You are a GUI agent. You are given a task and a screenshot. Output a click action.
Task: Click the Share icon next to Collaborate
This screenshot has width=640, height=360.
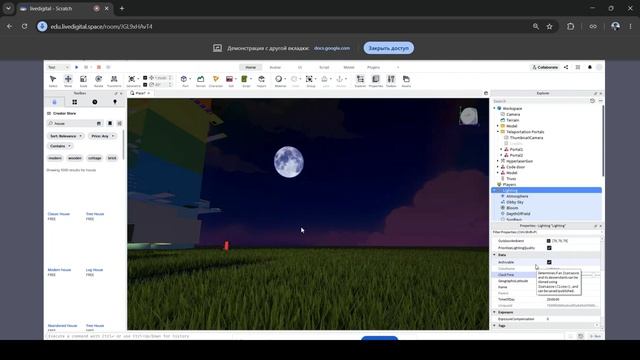[x=566, y=67]
